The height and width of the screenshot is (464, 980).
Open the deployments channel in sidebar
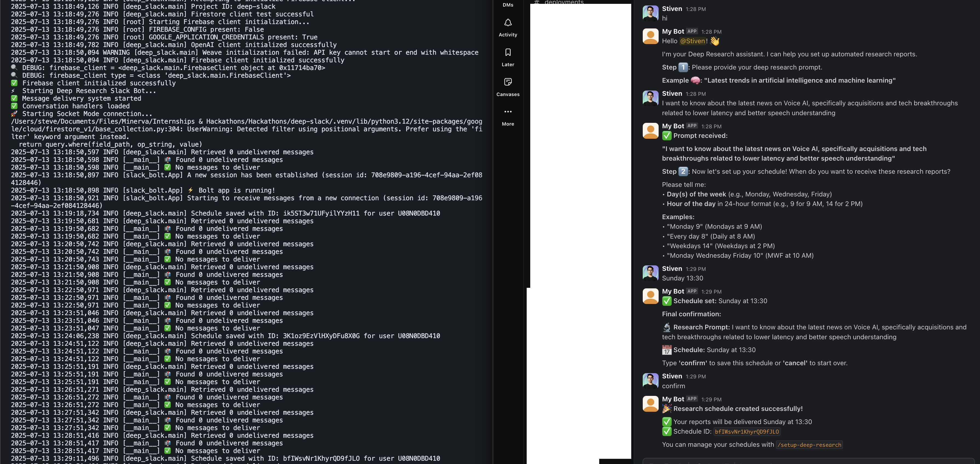coord(563,2)
